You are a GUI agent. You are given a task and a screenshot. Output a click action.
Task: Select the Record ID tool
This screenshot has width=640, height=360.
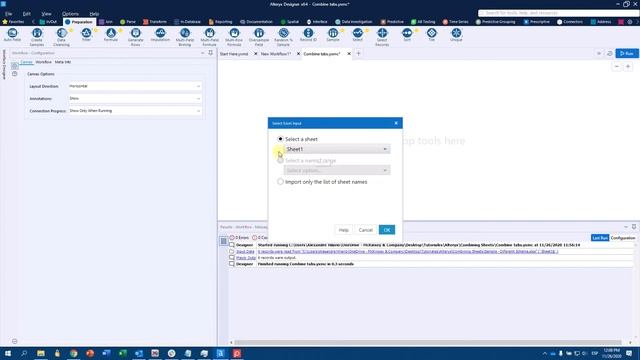tap(308, 35)
